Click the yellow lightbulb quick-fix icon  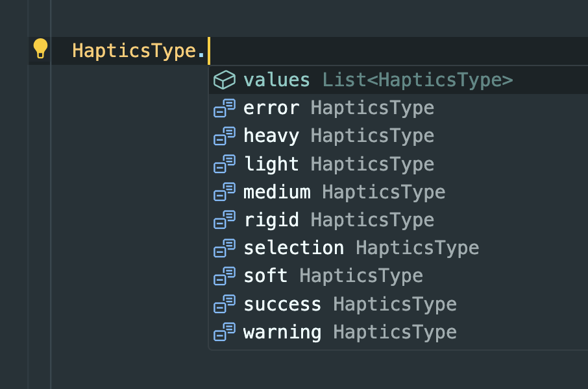[x=40, y=49]
